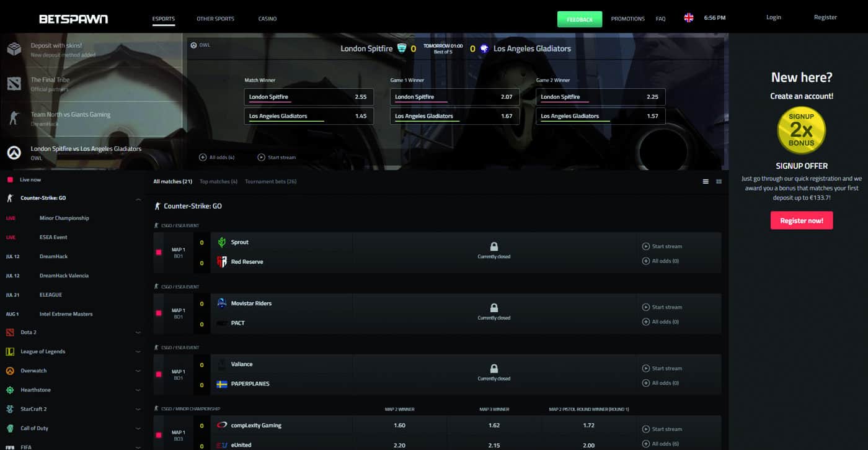Click Start stream in Valiance match row

(x=662, y=369)
